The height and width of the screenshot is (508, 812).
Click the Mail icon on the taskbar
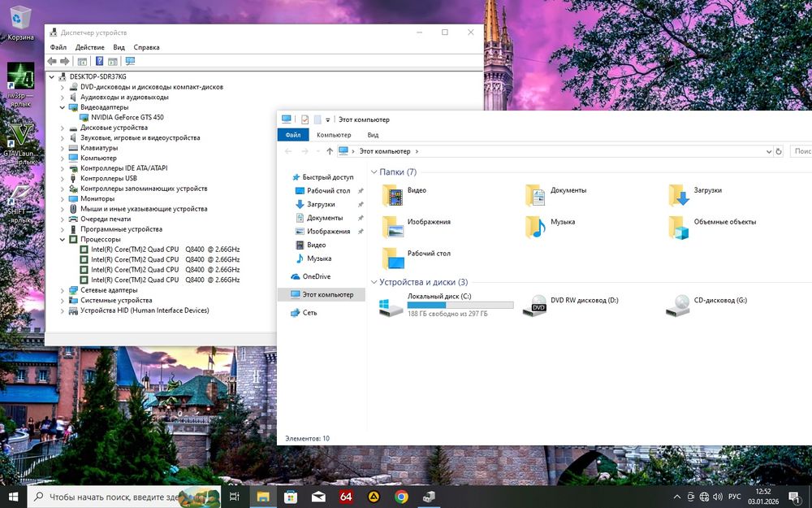(318, 497)
